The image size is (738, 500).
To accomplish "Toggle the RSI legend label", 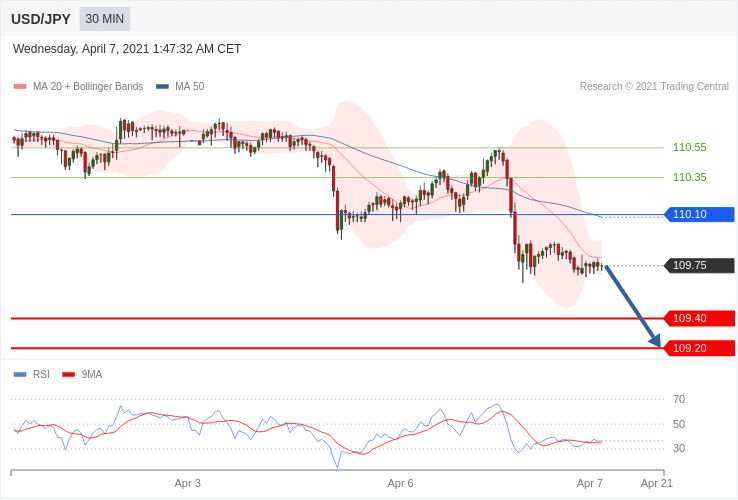I will (x=41, y=374).
